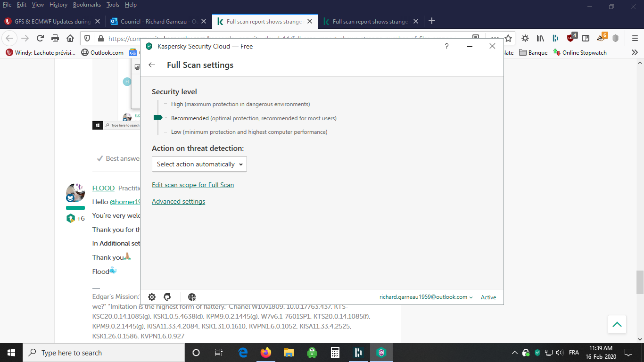
Task: Bookmark this page with star icon
Action: [508, 38]
